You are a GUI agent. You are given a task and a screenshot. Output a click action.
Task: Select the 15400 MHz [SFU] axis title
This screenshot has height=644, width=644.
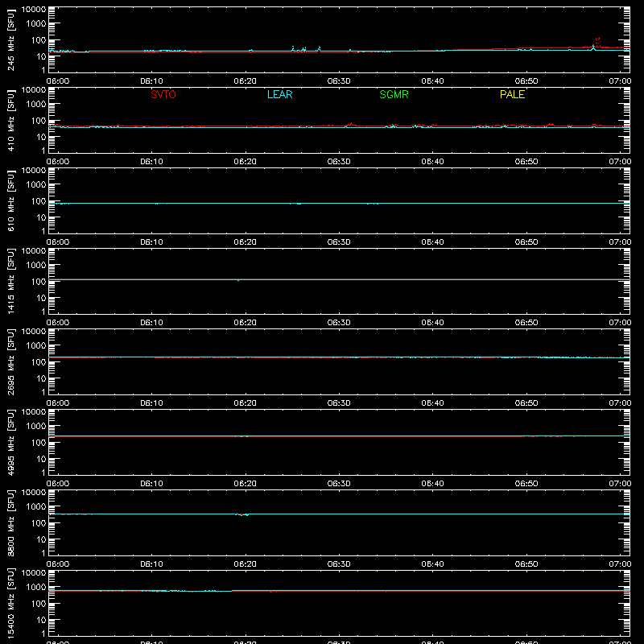(x=11, y=604)
